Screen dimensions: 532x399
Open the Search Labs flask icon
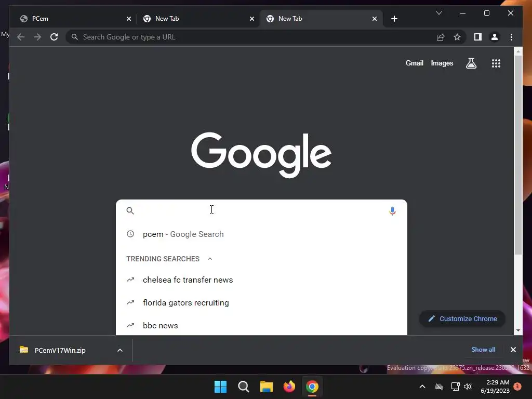click(471, 63)
